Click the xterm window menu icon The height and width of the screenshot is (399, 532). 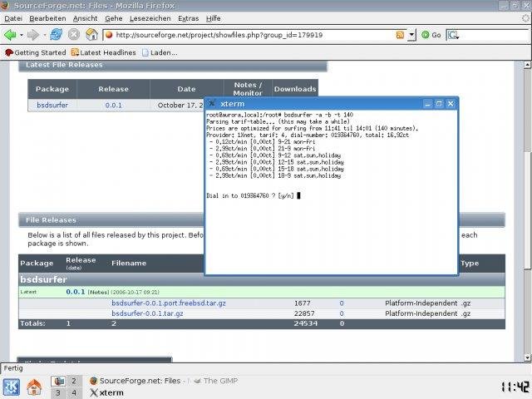pyautogui.click(x=212, y=103)
